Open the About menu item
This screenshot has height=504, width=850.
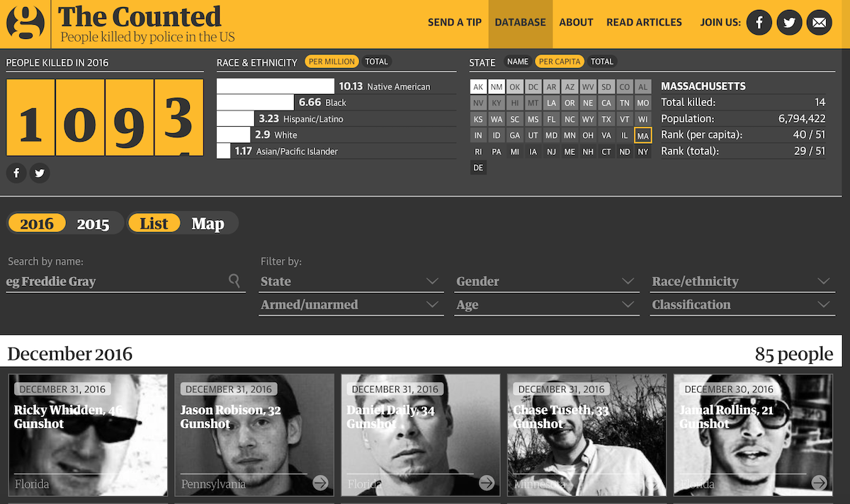click(576, 23)
